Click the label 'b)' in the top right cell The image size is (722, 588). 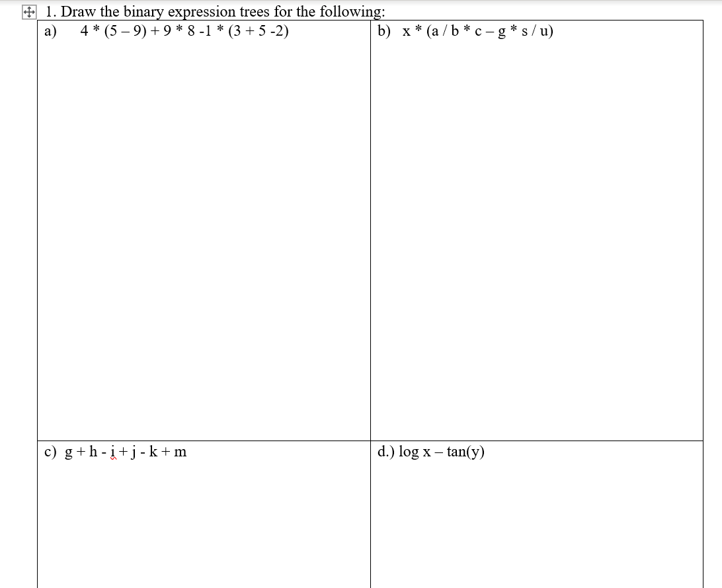385,30
